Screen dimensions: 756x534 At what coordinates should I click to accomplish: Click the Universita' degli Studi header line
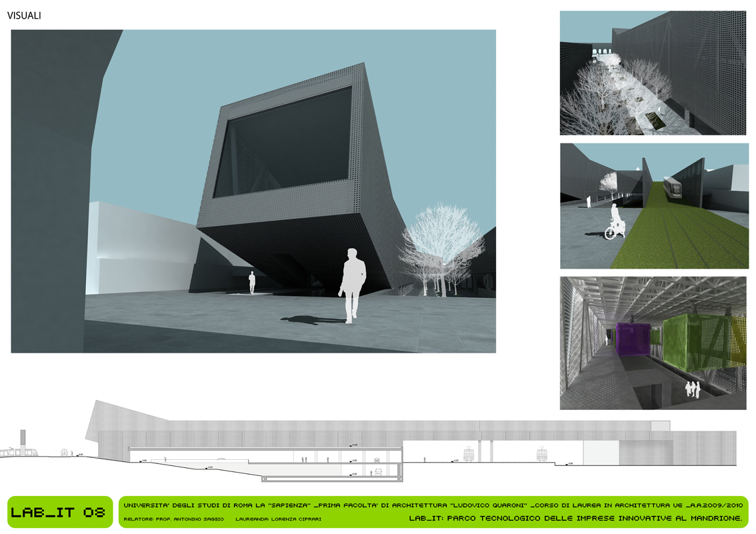432,505
